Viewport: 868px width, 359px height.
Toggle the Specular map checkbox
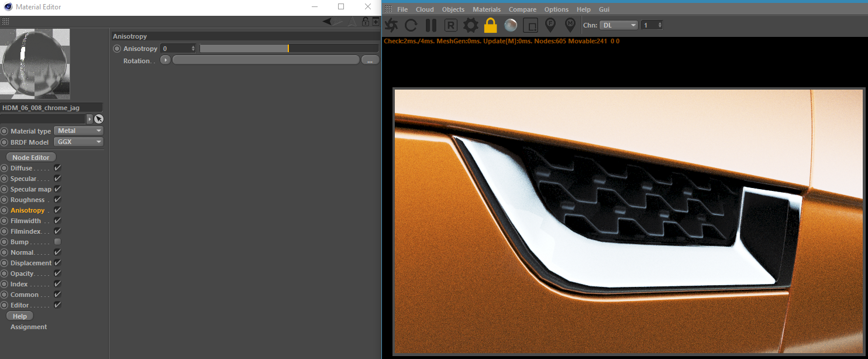[57, 189]
